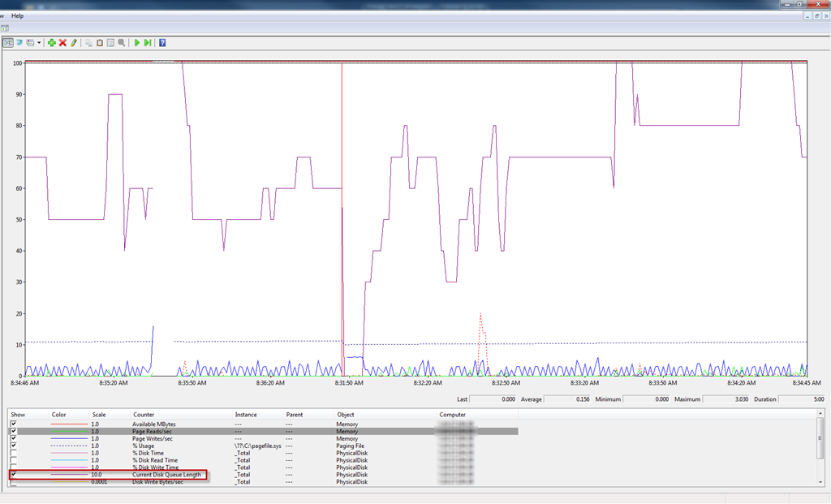This screenshot has height=504, width=831.
Task: Click the Scale column header
Action: pyautogui.click(x=99, y=415)
